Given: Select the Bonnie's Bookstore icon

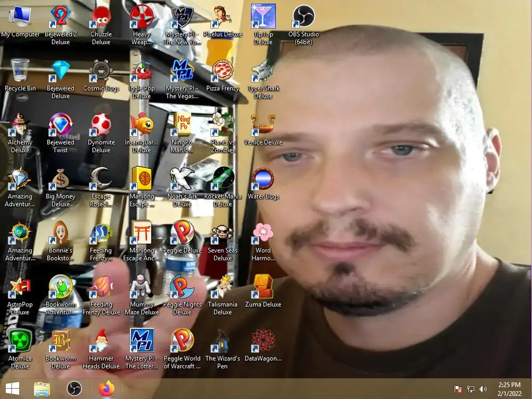Looking at the screenshot, I should click(60, 241).
